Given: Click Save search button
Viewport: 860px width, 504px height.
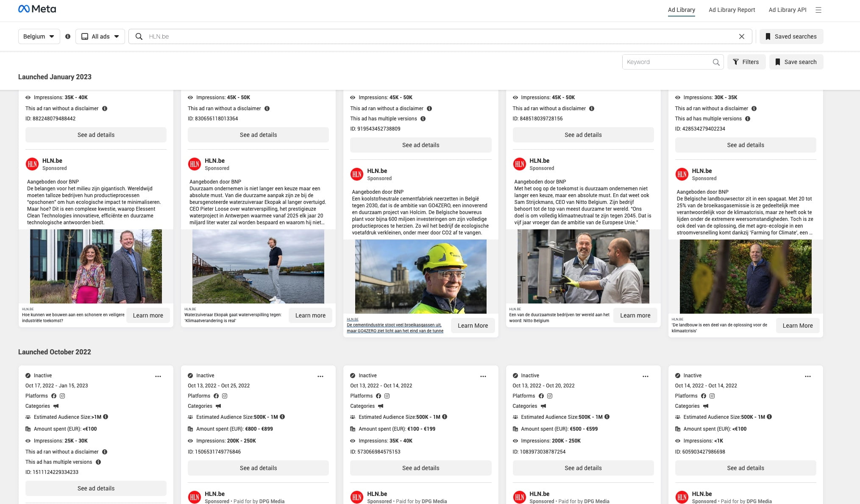Looking at the screenshot, I should pos(796,62).
